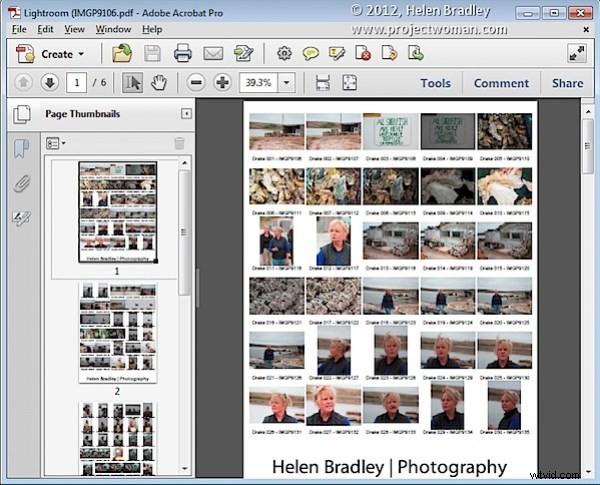The image size is (600, 485).
Task: Open the Help menu
Action: (x=152, y=29)
